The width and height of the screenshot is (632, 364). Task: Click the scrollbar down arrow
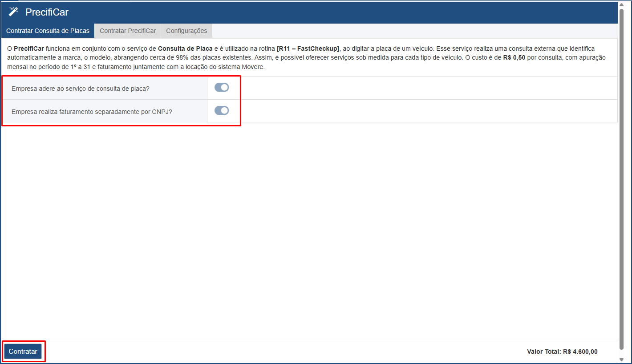point(621,359)
